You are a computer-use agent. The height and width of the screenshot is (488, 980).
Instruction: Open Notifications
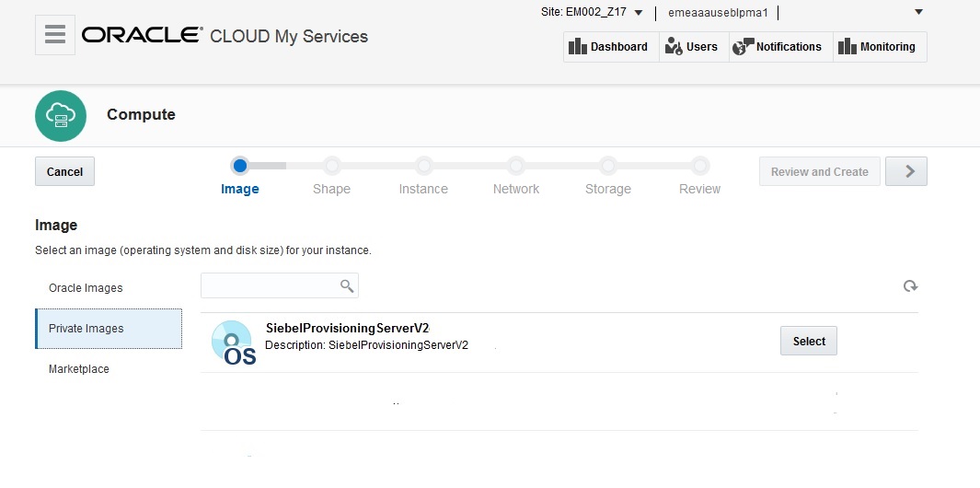780,47
